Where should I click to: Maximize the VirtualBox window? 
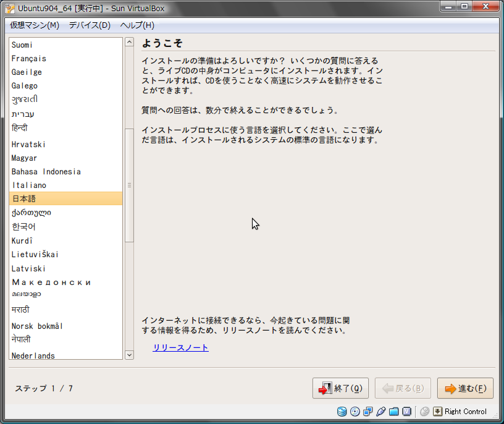tap(464, 6)
